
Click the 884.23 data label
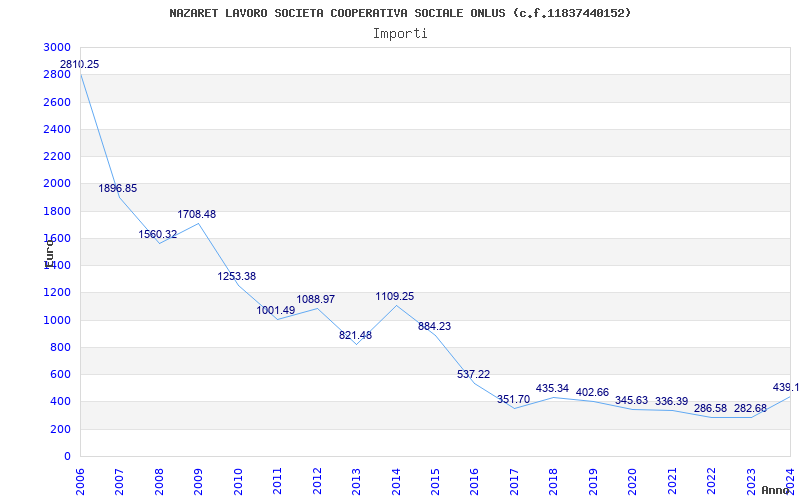[x=435, y=327]
